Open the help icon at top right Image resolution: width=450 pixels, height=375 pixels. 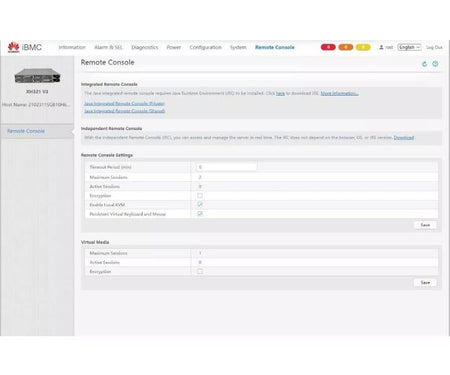(435, 64)
